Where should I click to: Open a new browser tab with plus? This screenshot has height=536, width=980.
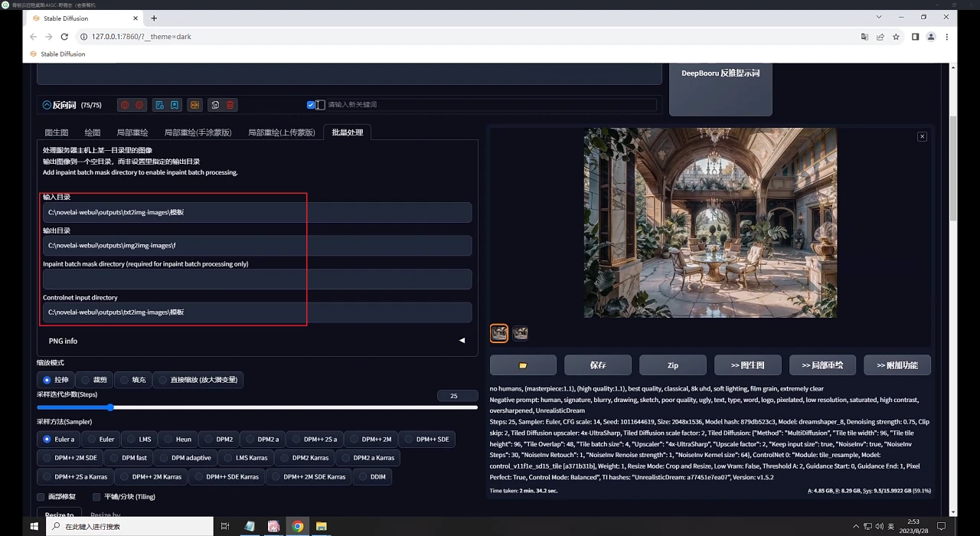coord(154,18)
